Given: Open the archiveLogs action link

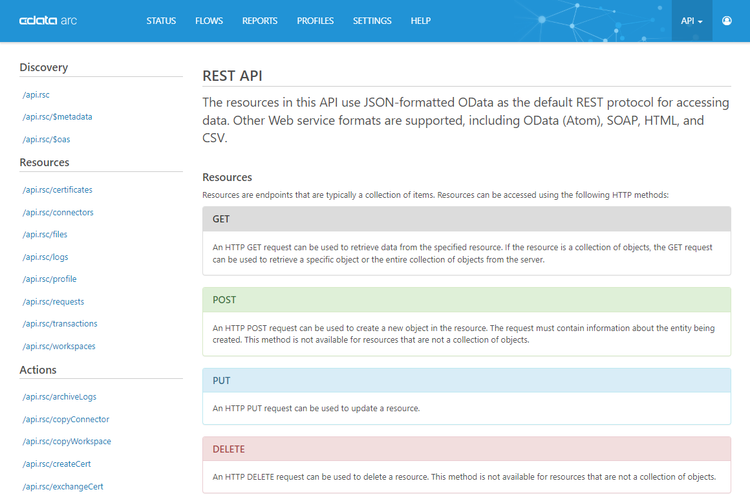Looking at the screenshot, I should [x=59, y=397].
